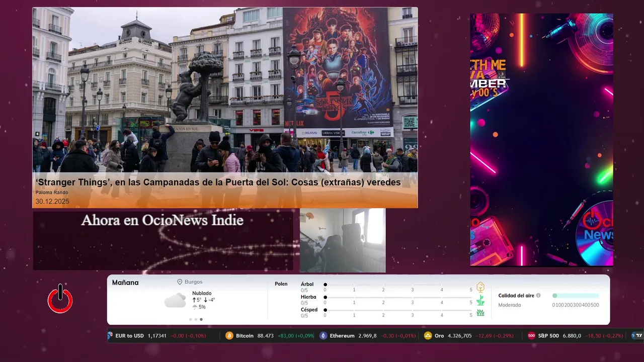
Task: Click the Hierba grass pollen icon
Action: 480,300
